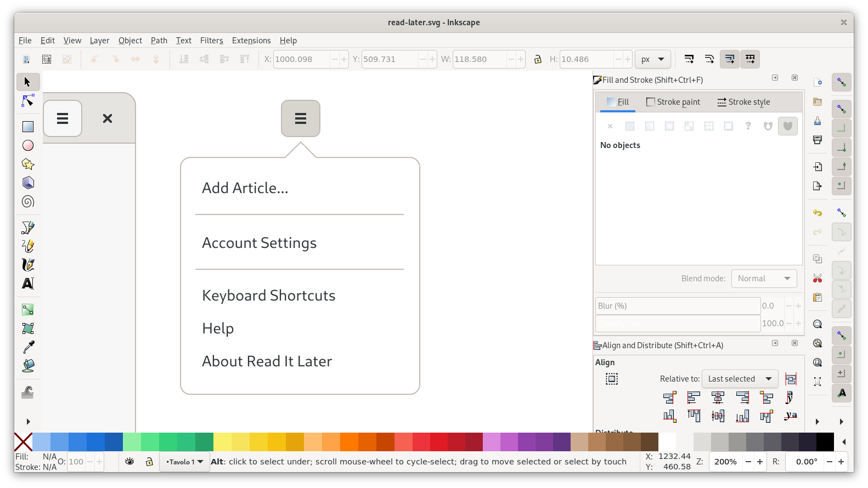Center objects on vertical axis
This screenshot has height=488, width=868.
718,398
